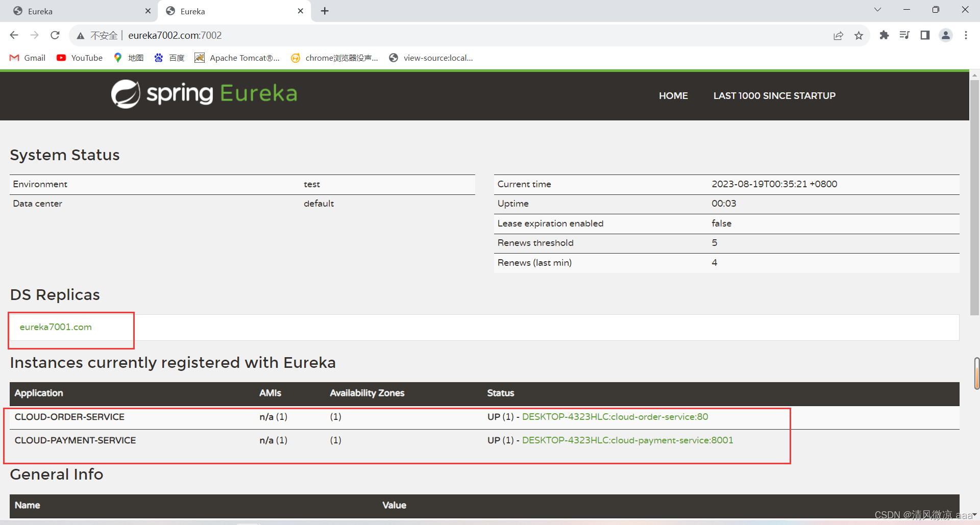Go back using browser back arrow
Viewport: 980px width, 525px height.
14,35
